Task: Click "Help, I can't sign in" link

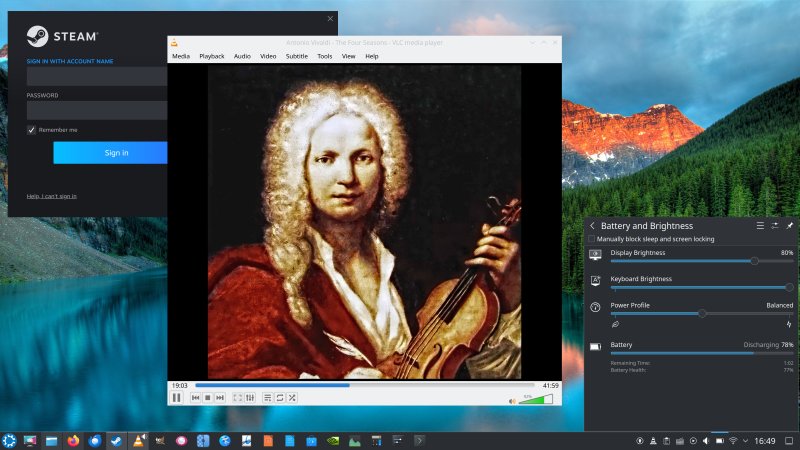Action: coord(51,196)
